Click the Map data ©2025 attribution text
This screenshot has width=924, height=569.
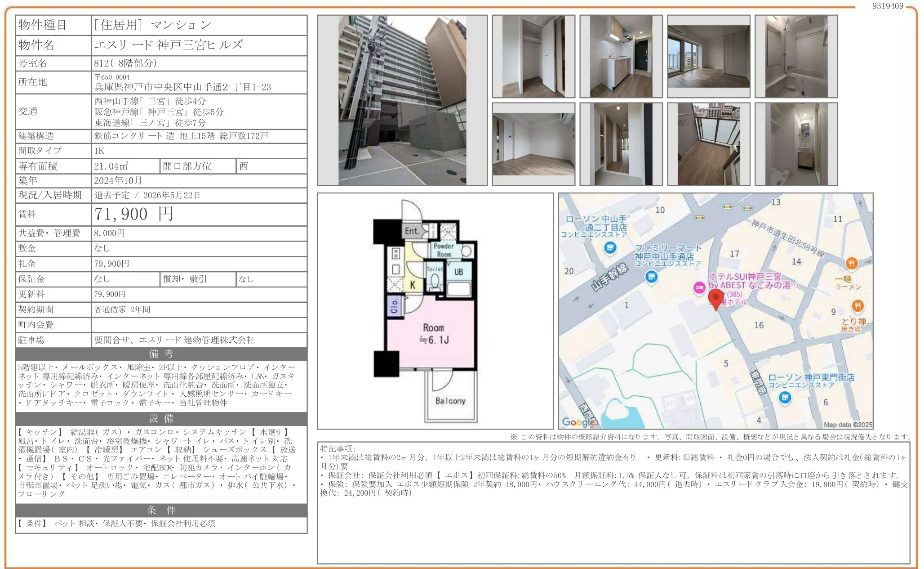(x=848, y=424)
